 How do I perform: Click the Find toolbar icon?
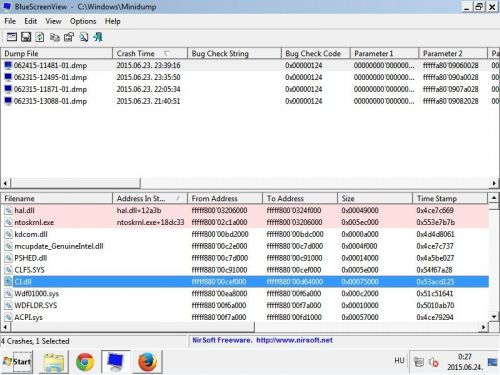[84, 37]
